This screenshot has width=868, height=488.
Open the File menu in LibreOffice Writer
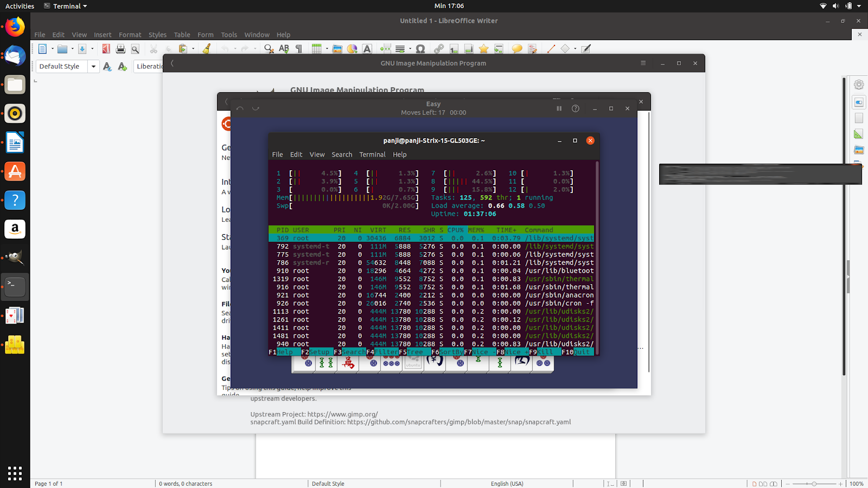click(x=40, y=35)
